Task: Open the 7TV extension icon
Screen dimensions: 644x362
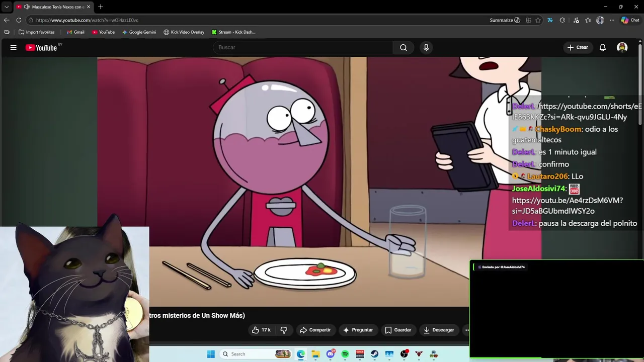Action: [x=550, y=20]
